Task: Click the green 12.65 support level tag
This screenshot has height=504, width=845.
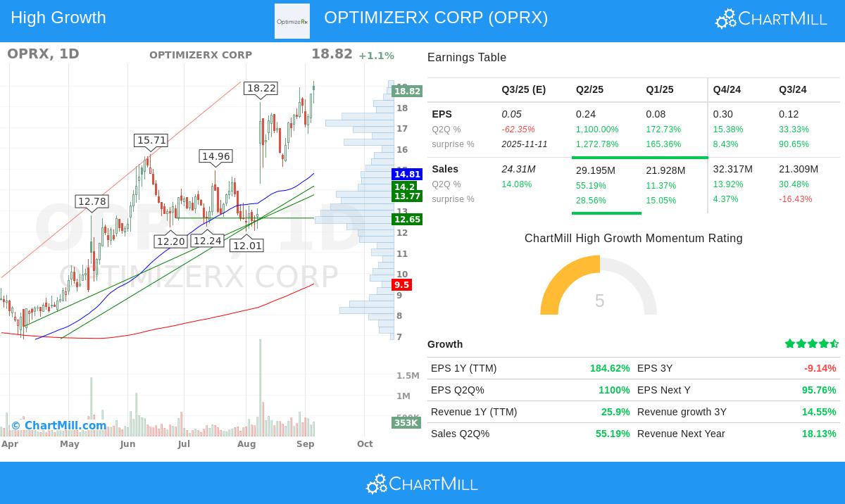Action: coord(407,220)
